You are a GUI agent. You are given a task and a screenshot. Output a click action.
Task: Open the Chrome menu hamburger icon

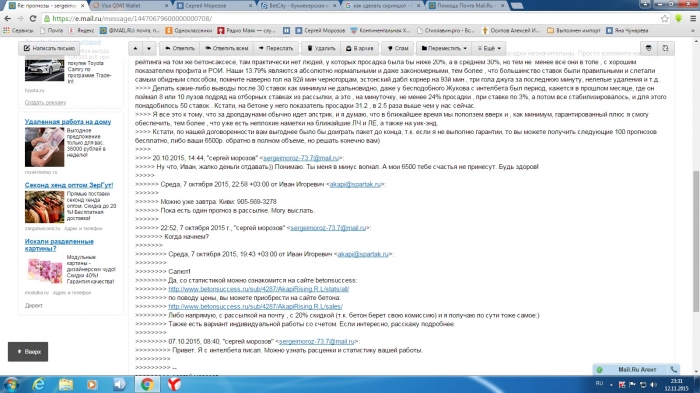point(693,18)
